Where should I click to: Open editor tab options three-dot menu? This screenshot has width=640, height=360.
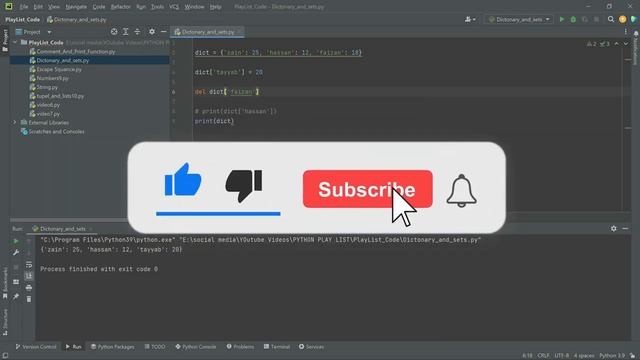(x=625, y=31)
